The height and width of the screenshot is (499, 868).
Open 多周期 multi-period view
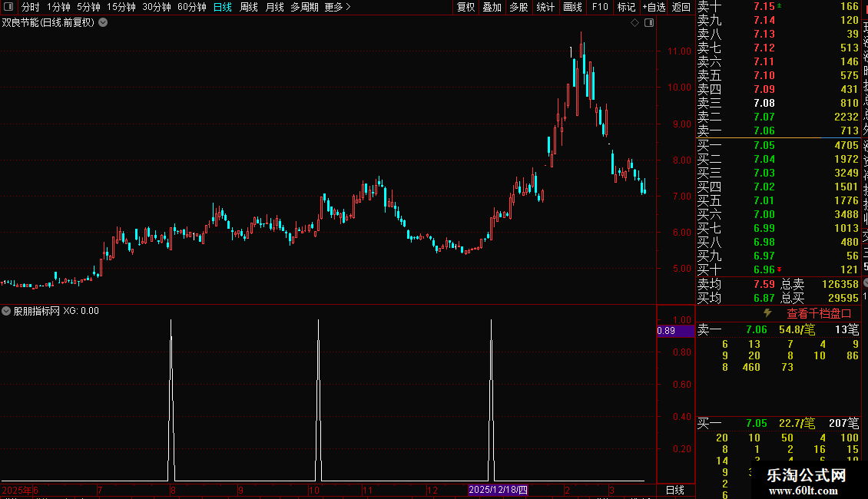click(x=304, y=7)
